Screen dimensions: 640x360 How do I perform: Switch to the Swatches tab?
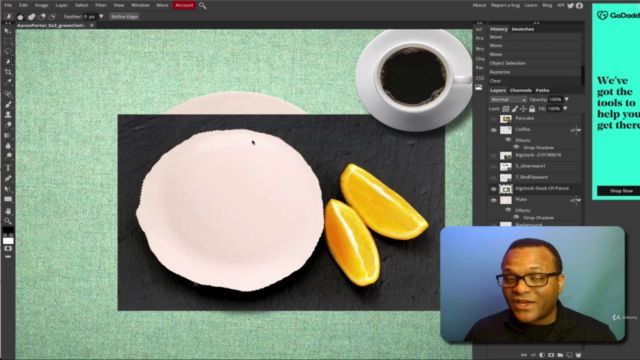(523, 29)
